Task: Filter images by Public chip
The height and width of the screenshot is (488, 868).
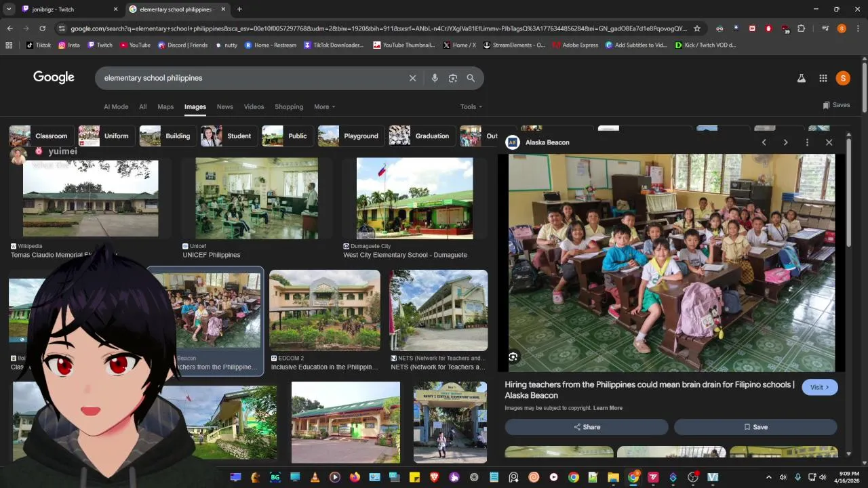Action: click(287, 136)
